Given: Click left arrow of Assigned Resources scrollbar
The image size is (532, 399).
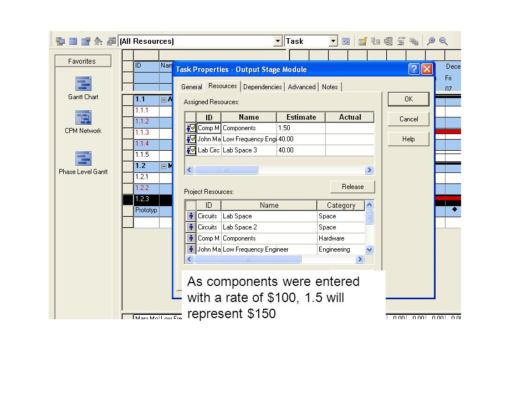Looking at the screenshot, I should click(190, 170).
